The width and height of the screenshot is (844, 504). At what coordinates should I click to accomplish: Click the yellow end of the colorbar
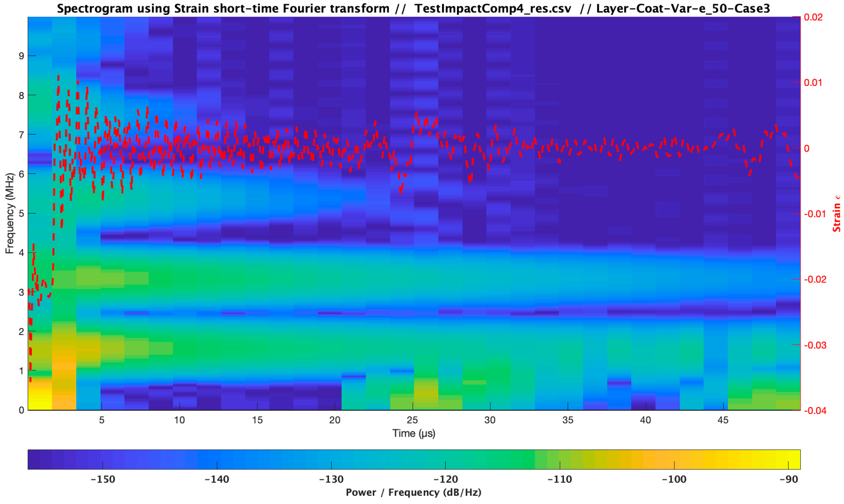pos(793,460)
